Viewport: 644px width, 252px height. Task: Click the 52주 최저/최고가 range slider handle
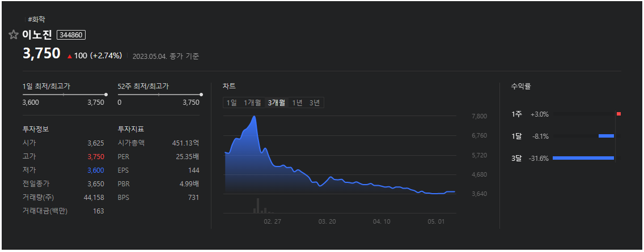(x=201, y=95)
